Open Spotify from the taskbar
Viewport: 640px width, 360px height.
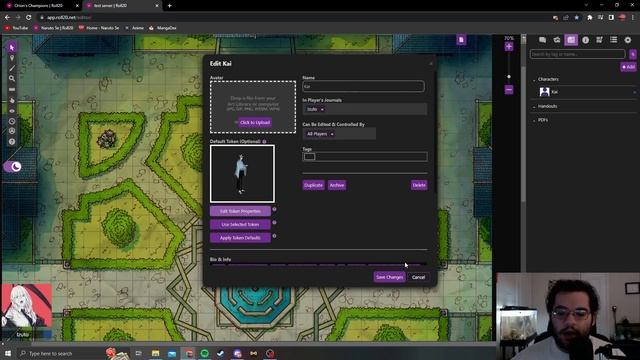tap(204, 353)
